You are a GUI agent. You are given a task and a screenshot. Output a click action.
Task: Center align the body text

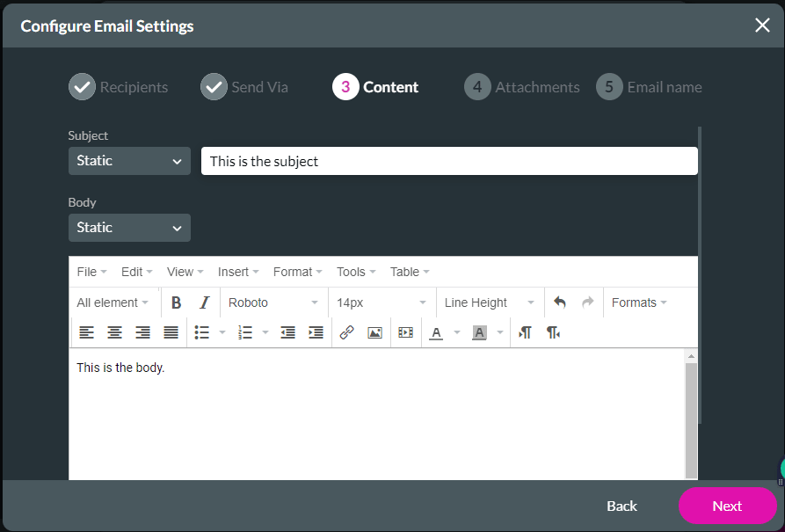(x=114, y=332)
